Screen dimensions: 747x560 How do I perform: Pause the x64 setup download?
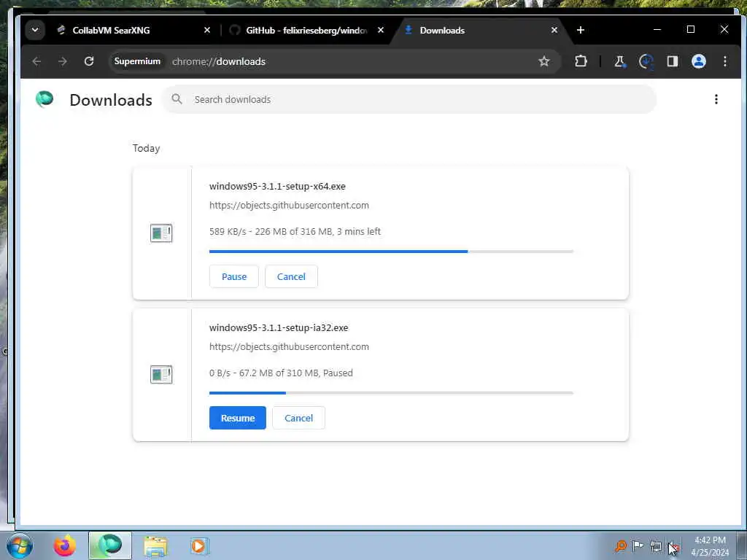pyautogui.click(x=234, y=276)
